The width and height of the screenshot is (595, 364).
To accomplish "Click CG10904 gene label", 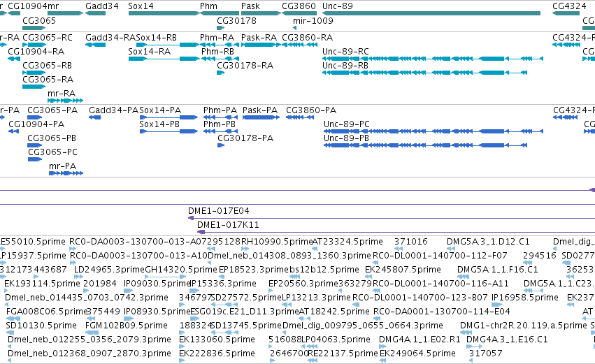I will point(28,6).
